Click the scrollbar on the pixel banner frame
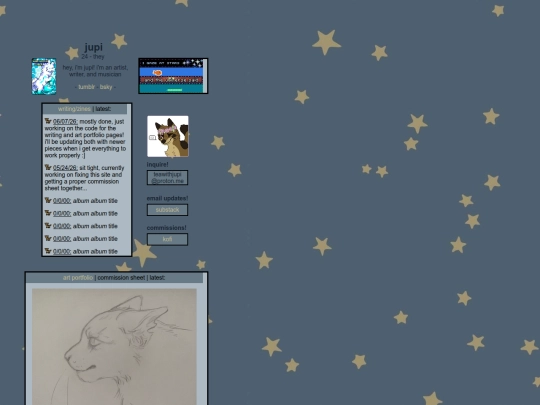540x405 pixels. pyautogui.click(x=205, y=76)
